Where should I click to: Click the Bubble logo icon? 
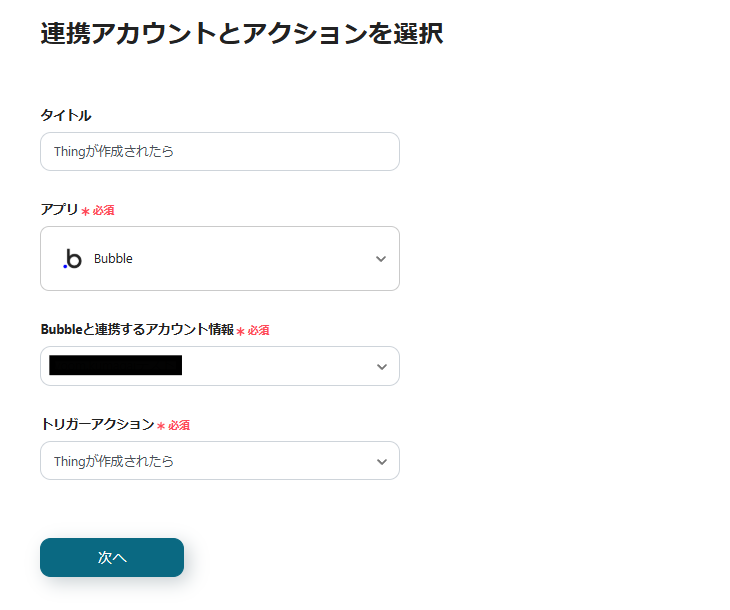[72, 259]
